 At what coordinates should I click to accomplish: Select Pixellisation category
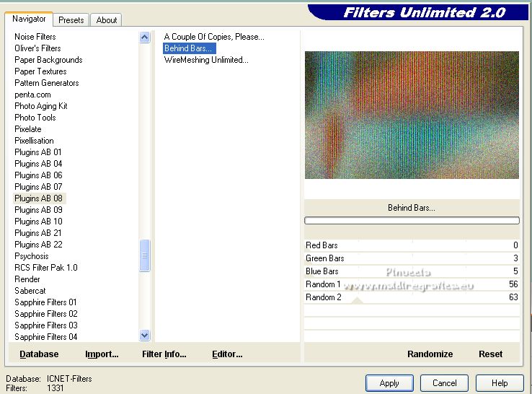[x=34, y=141]
